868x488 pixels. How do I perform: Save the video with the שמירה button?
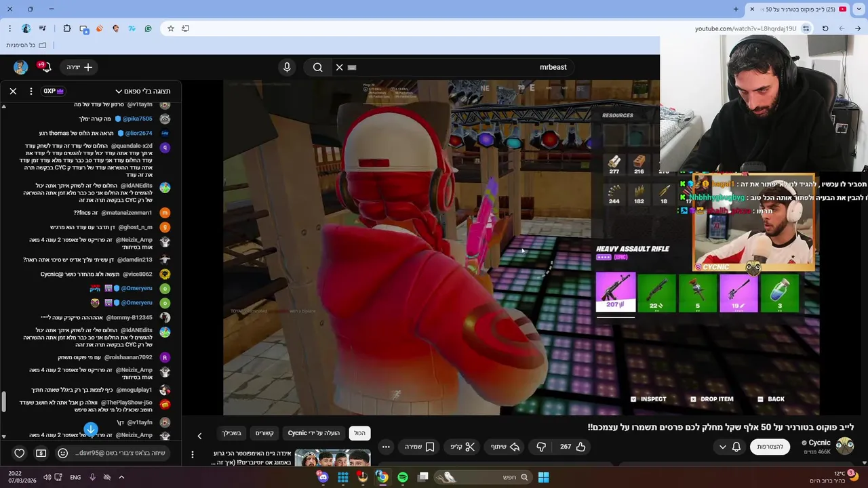click(x=420, y=447)
